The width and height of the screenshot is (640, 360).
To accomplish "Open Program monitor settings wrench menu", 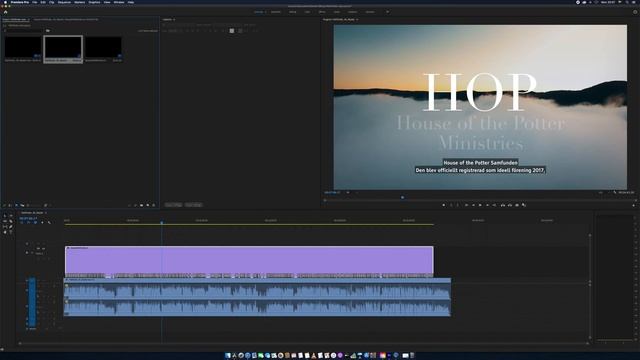I will pyautogui.click(x=615, y=192).
